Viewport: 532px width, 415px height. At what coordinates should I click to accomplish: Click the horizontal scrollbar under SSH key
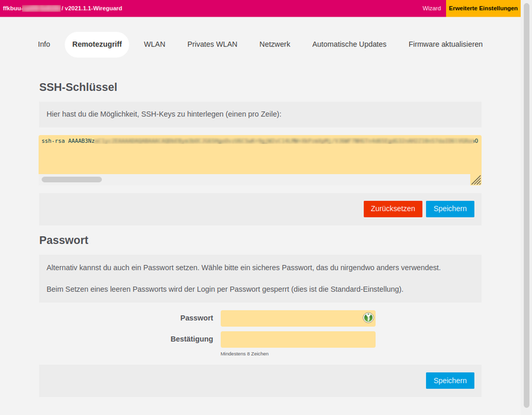[71, 179]
